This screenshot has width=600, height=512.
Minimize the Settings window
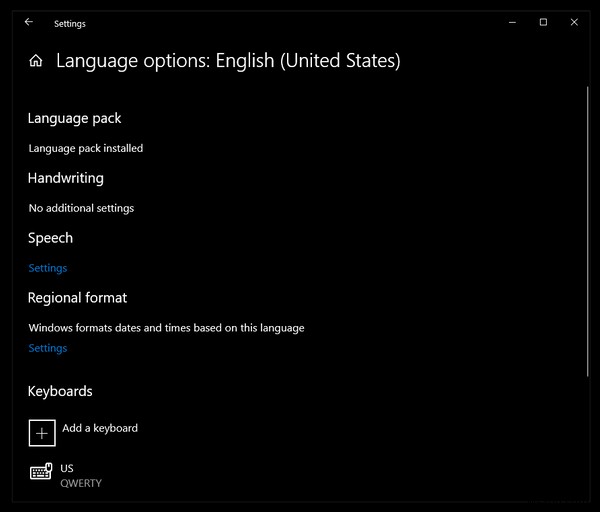click(x=511, y=22)
